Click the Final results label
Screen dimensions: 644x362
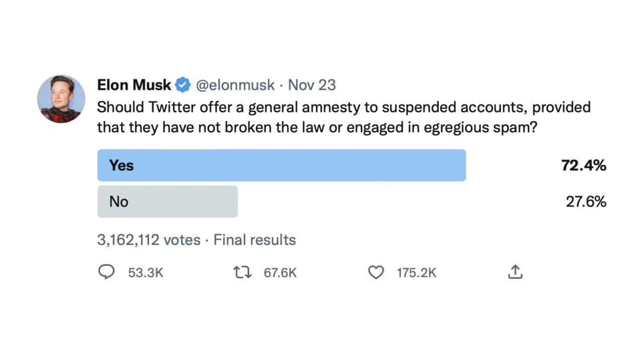click(x=255, y=240)
